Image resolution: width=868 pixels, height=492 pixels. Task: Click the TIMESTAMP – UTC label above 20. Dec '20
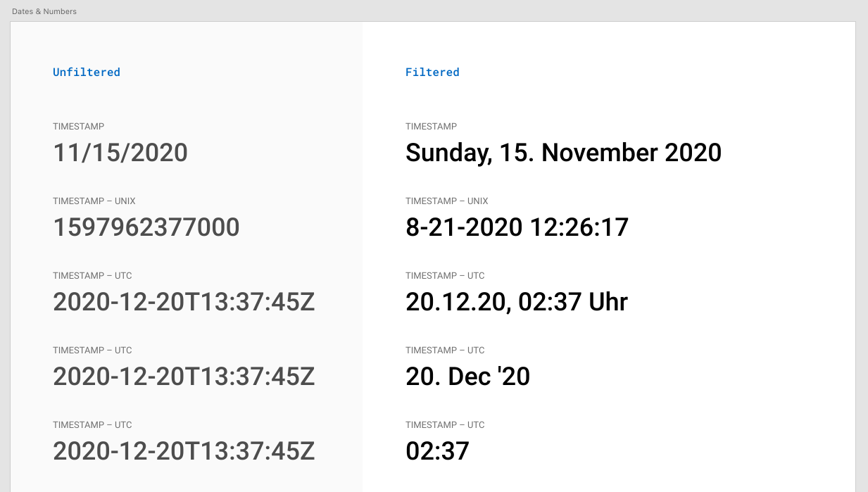point(445,351)
